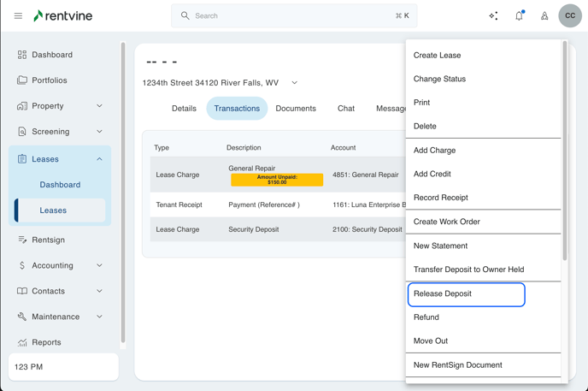Viewport: 588px width, 391px height.
Task: Click the CC user avatar
Action: pos(569,15)
